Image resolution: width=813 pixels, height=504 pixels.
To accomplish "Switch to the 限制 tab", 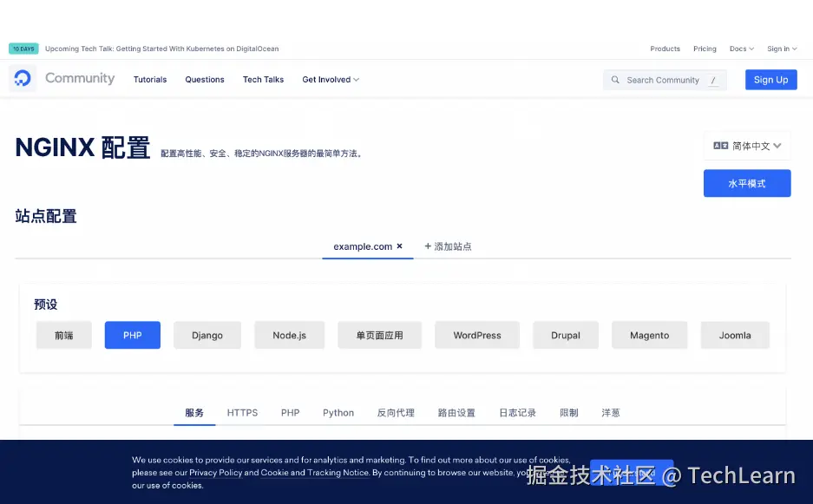I will click(569, 413).
